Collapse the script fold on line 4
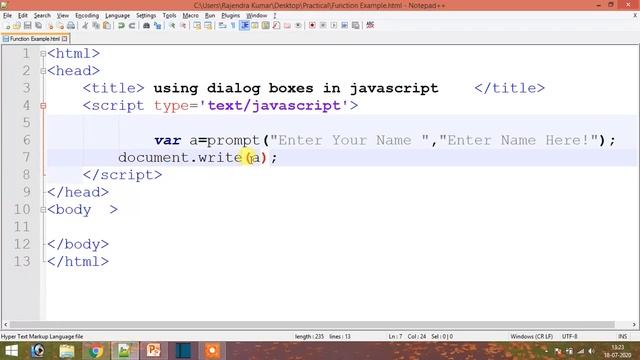The image size is (640, 360). tap(43, 106)
